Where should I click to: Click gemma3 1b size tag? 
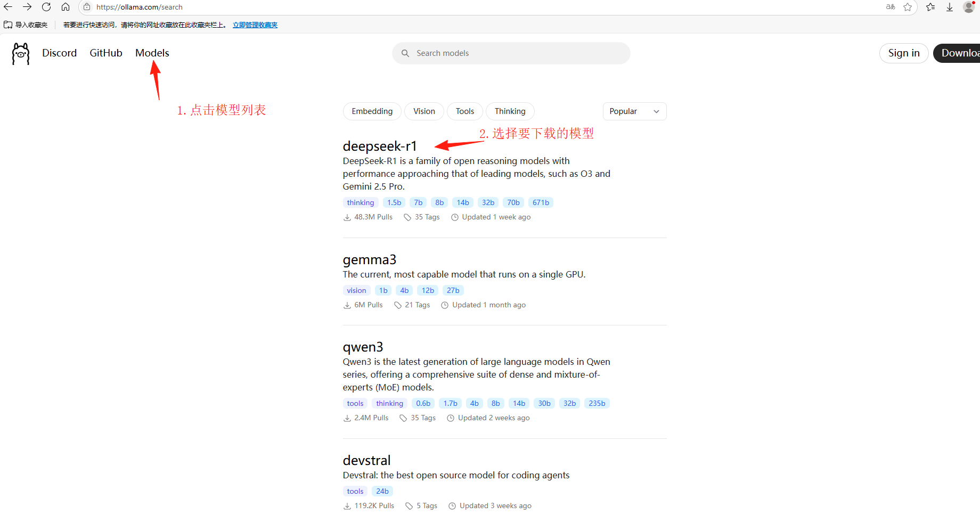(383, 290)
